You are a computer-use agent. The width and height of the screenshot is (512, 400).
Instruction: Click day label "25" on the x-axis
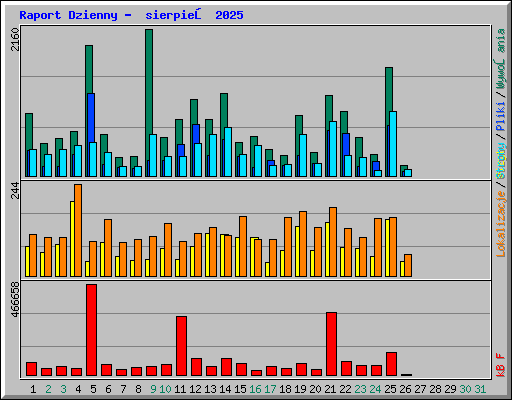pyautogui.click(x=390, y=389)
